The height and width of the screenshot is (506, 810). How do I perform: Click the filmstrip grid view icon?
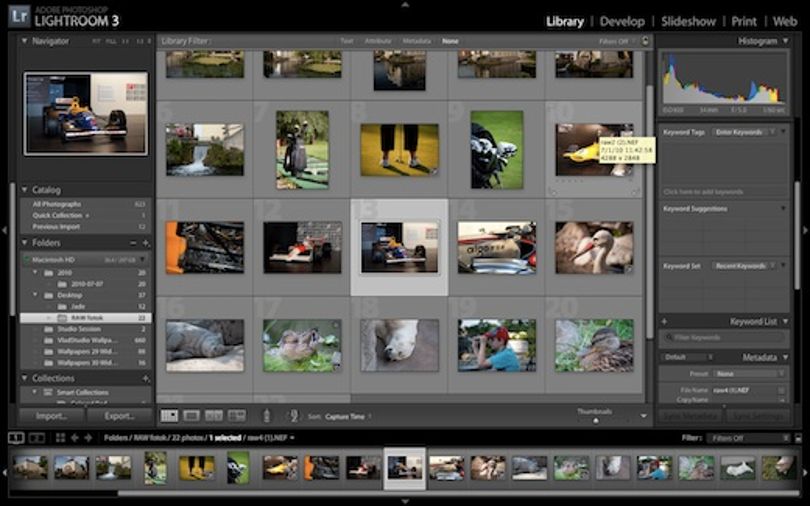tap(60, 438)
